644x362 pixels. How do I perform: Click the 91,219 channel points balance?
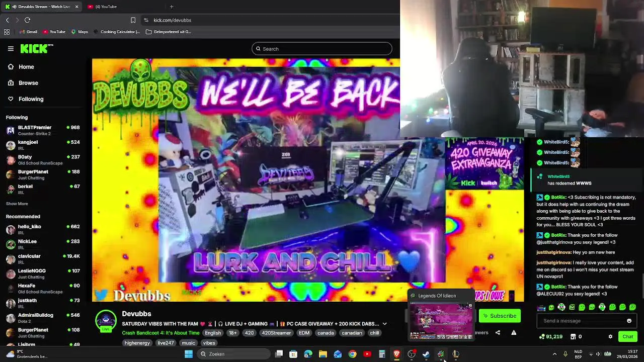click(x=550, y=336)
